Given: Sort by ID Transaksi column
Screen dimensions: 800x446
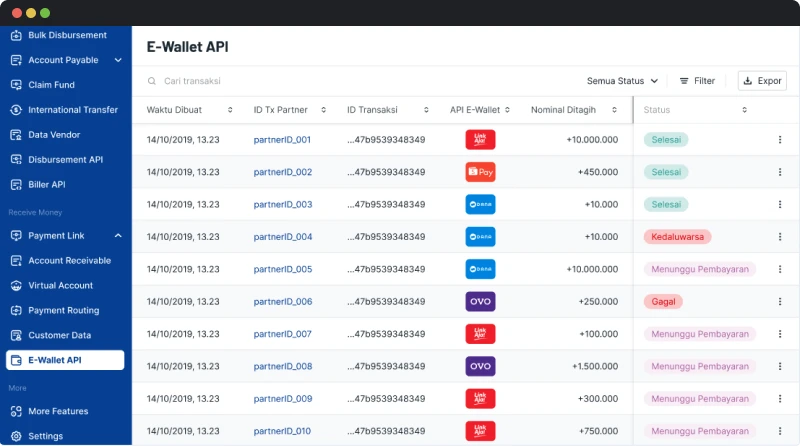Looking at the screenshot, I should pos(426,110).
